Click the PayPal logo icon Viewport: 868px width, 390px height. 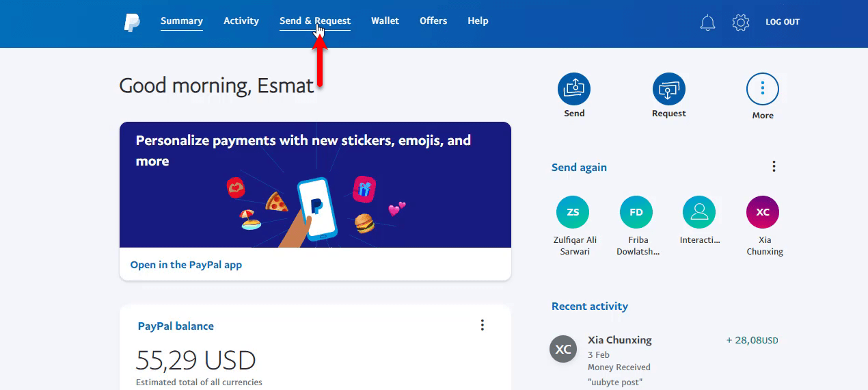(132, 22)
